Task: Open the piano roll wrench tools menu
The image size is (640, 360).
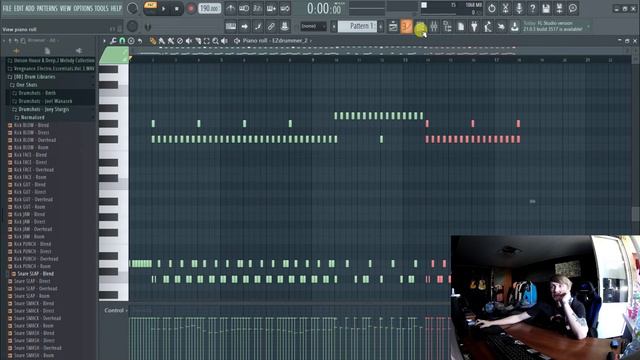Action: click(x=113, y=41)
